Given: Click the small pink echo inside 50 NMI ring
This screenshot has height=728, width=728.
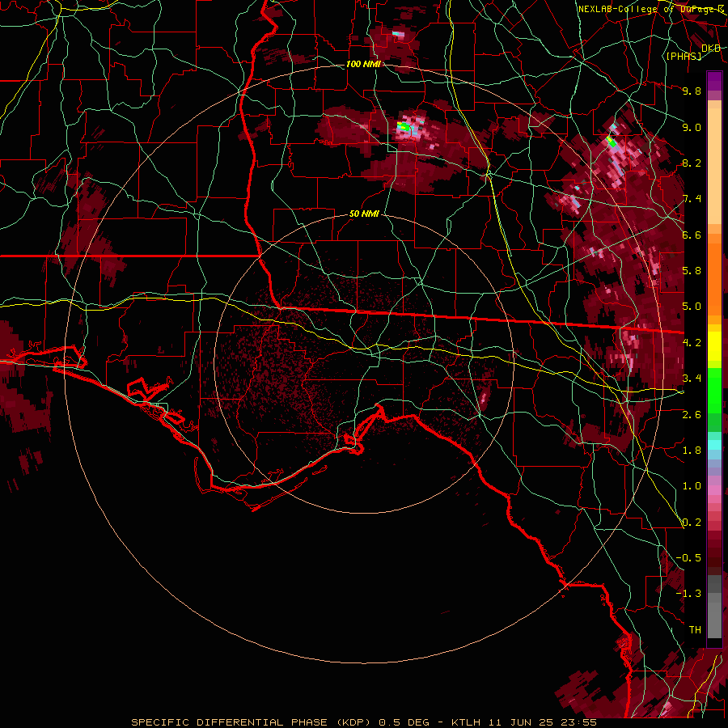Looking at the screenshot, I should 484,398.
